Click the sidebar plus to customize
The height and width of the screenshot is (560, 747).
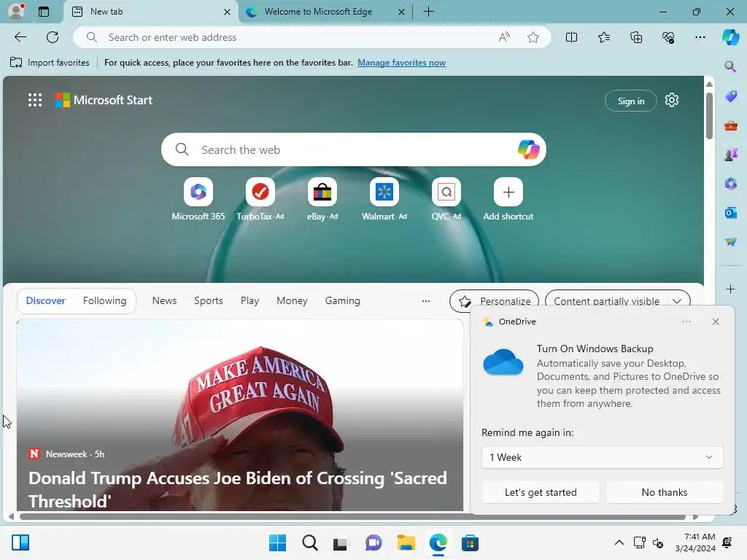[x=730, y=289]
